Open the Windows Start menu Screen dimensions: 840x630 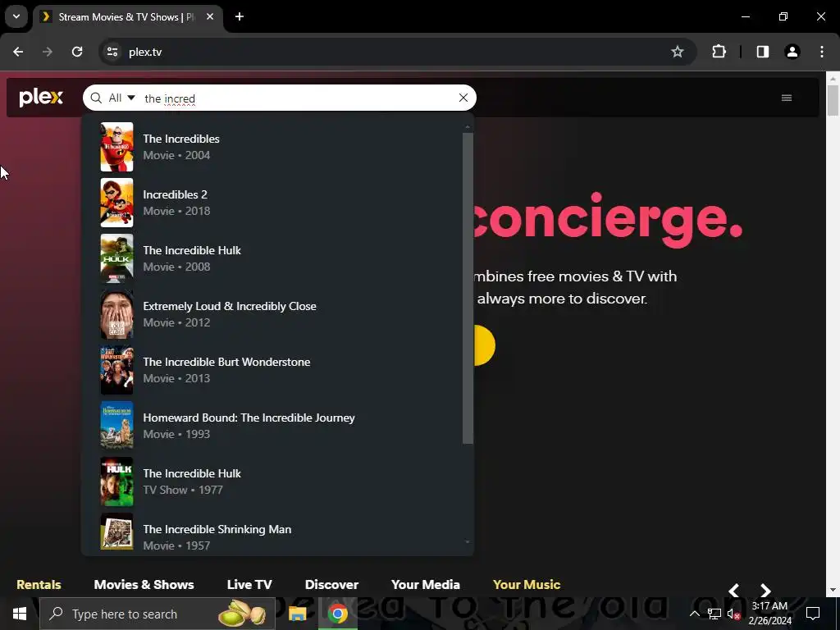[x=20, y=614]
